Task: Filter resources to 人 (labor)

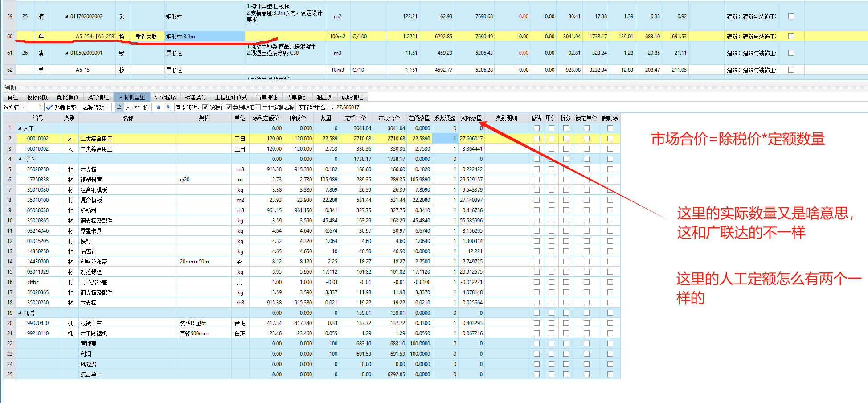Action: click(x=128, y=107)
